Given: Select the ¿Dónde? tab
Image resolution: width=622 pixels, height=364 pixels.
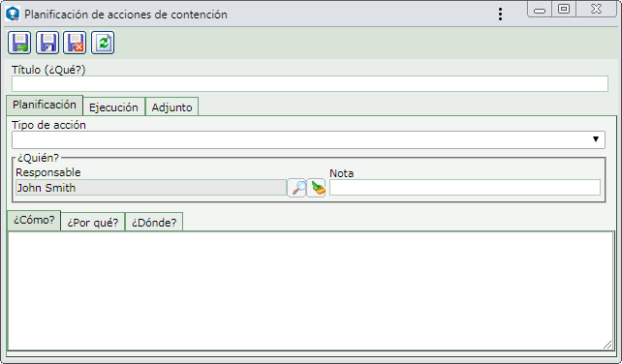Looking at the screenshot, I should click(x=154, y=222).
